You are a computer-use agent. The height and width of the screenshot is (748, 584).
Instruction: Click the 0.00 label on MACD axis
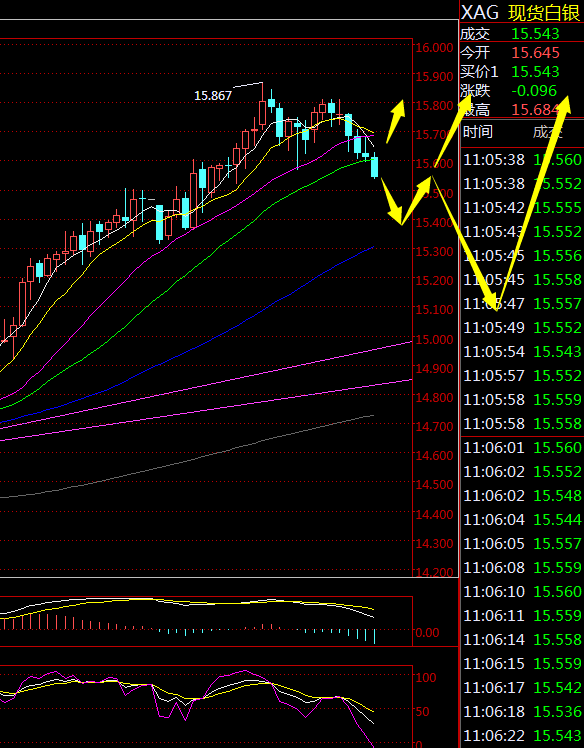[428, 633]
